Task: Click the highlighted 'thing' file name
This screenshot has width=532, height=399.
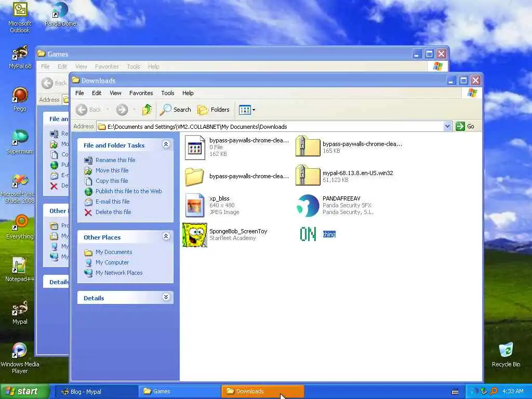Action: [329, 234]
